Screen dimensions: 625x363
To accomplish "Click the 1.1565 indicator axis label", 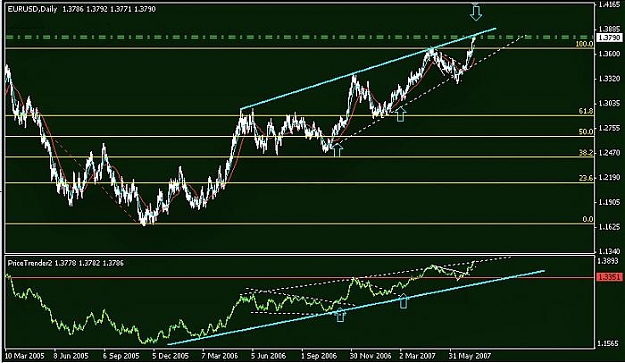I will [609, 343].
